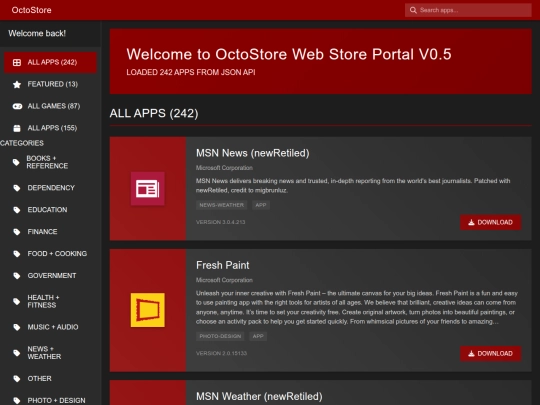
Task: Click the Fresh Paint app icon
Action: [x=148, y=310]
